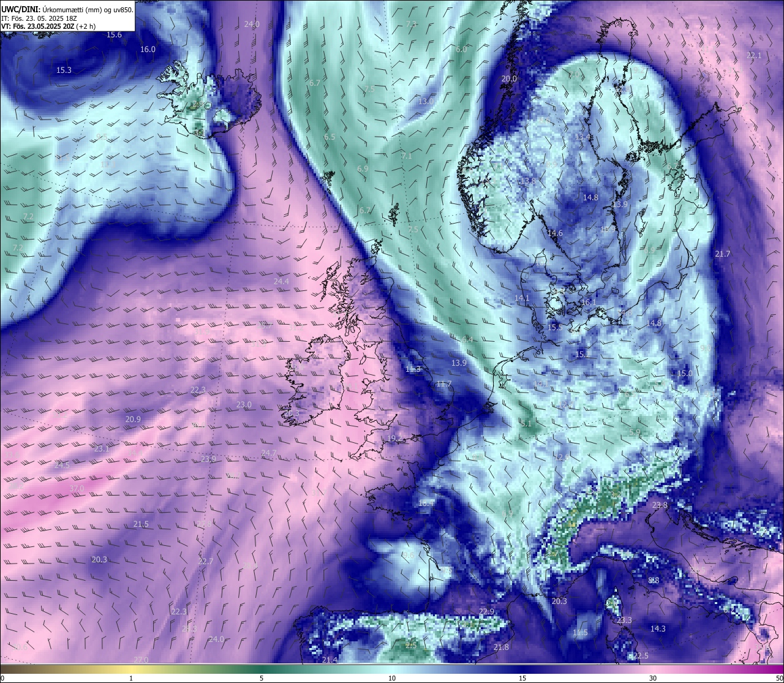The image size is (784, 683).
Task: Select the 11.5 value label
Action: (x=580, y=633)
